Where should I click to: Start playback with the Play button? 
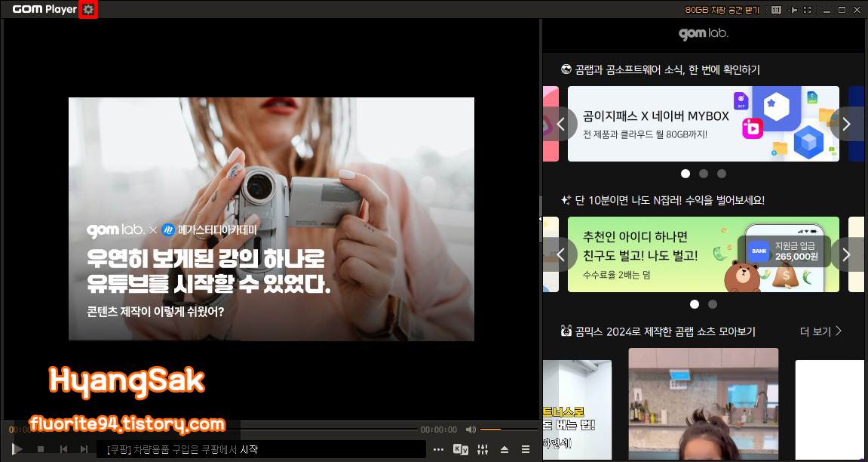17,448
